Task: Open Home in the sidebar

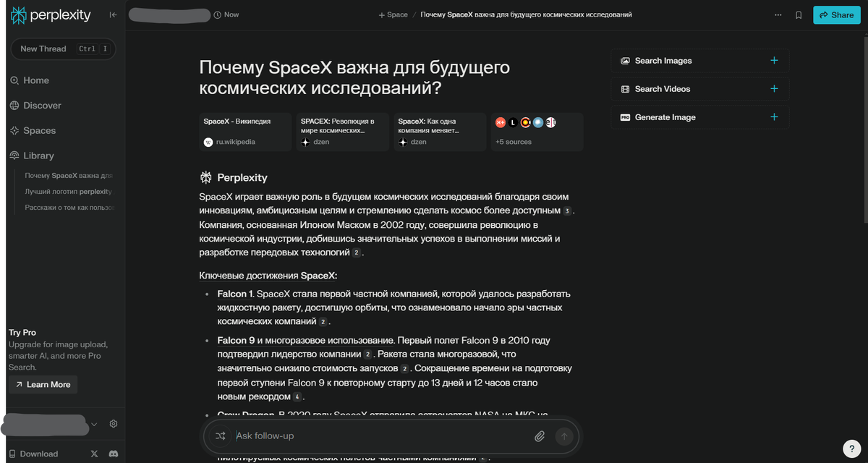Action: (30, 80)
